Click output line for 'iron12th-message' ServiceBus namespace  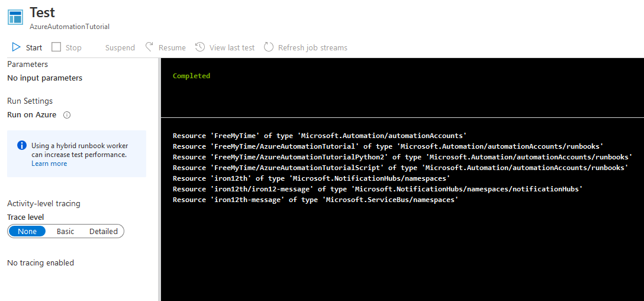tap(315, 200)
